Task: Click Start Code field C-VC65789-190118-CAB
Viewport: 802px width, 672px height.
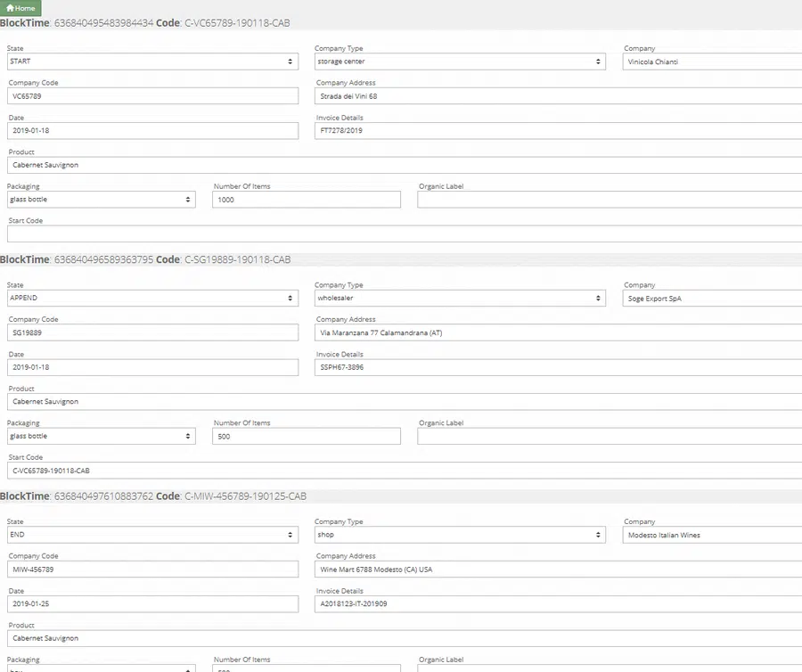Action: pos(405,471)
